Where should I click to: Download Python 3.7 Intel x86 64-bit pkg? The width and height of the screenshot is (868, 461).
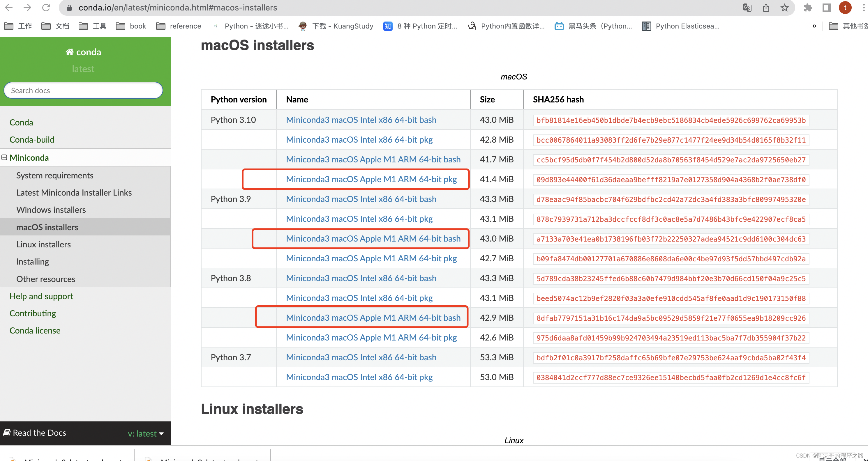(x=359, y=377)
